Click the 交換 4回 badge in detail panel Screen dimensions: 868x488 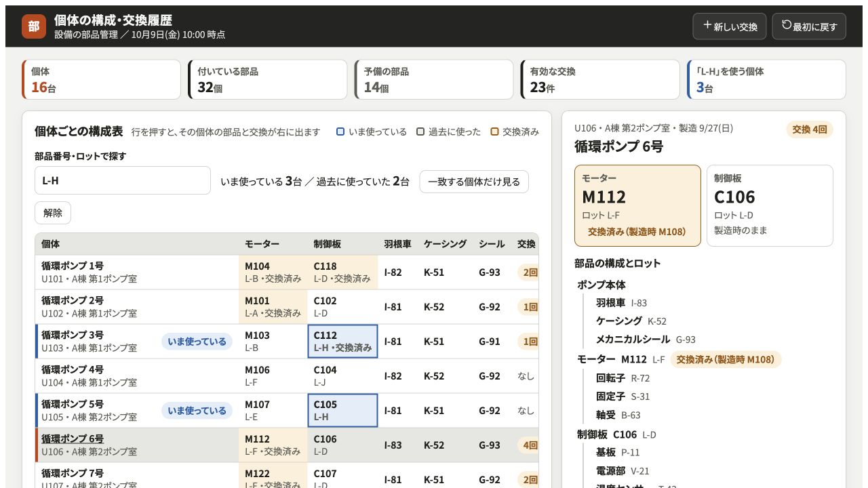click(x=810, y=129)
